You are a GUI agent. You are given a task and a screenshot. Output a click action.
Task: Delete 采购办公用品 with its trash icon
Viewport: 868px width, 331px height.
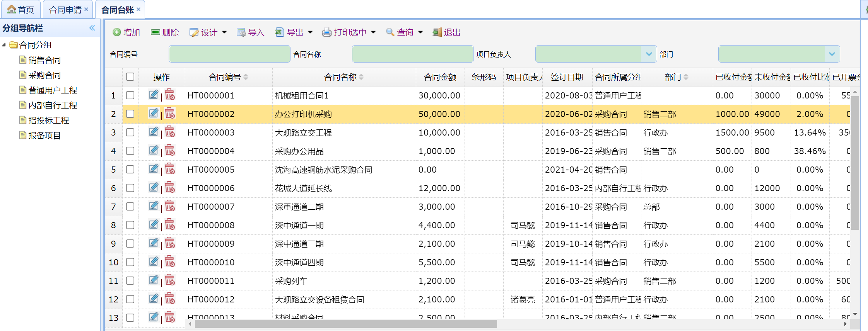coord(170,150)
